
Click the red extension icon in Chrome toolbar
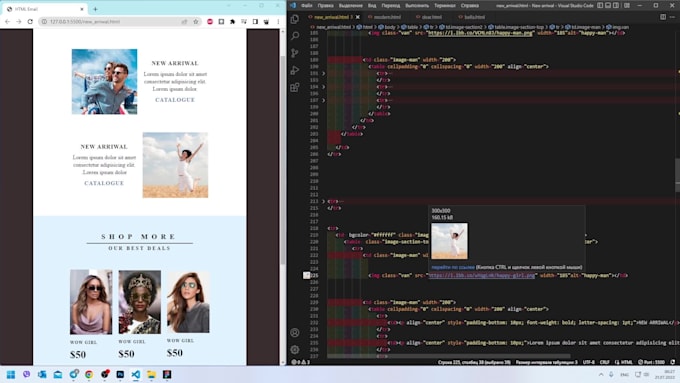pyautogui.click(x=210, y=21)
